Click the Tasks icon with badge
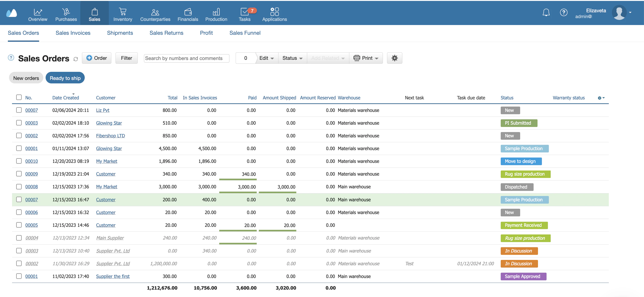 (x=244, y=12)
